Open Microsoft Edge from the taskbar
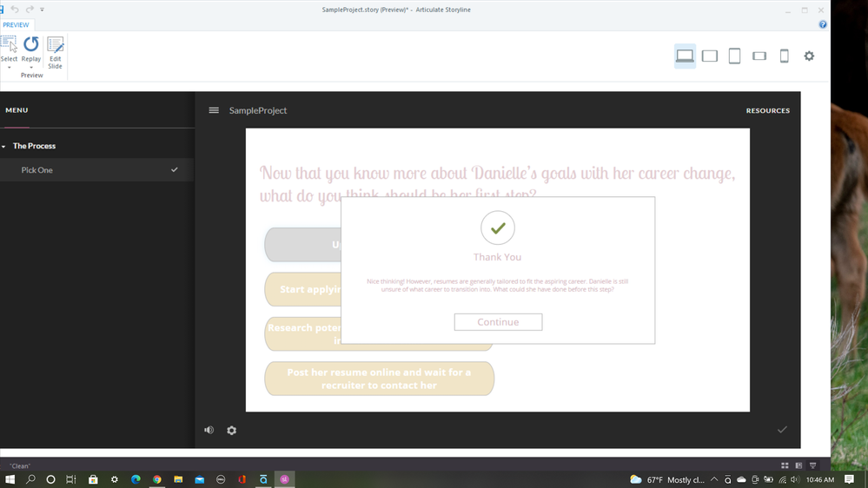 [x=136, y=479]
